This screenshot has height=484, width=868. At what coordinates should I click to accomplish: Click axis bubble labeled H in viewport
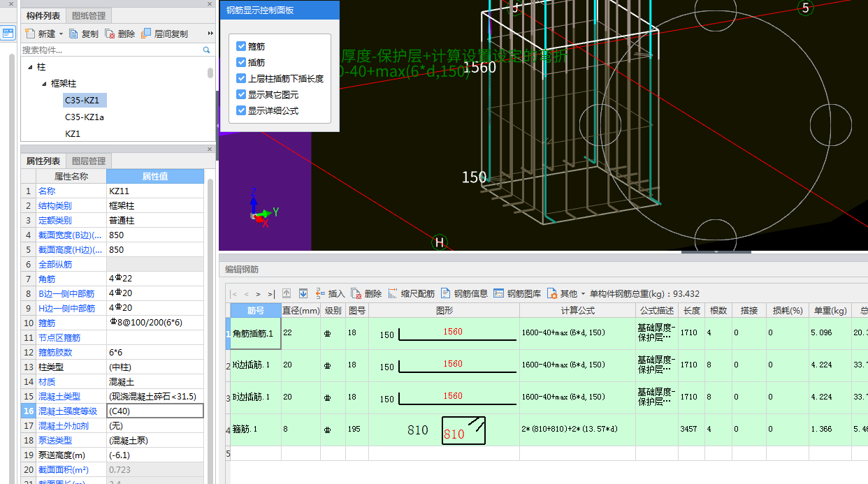pos(440,242)
